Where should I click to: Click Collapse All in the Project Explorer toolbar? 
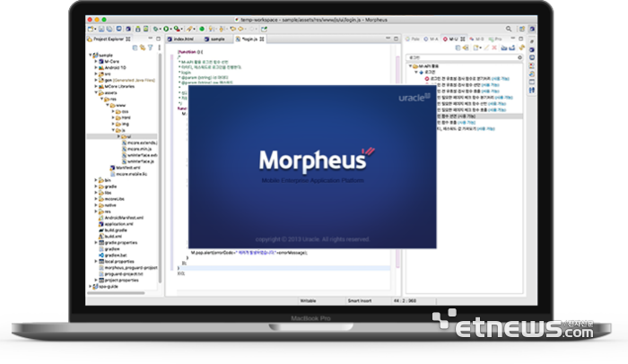point(135,48)
